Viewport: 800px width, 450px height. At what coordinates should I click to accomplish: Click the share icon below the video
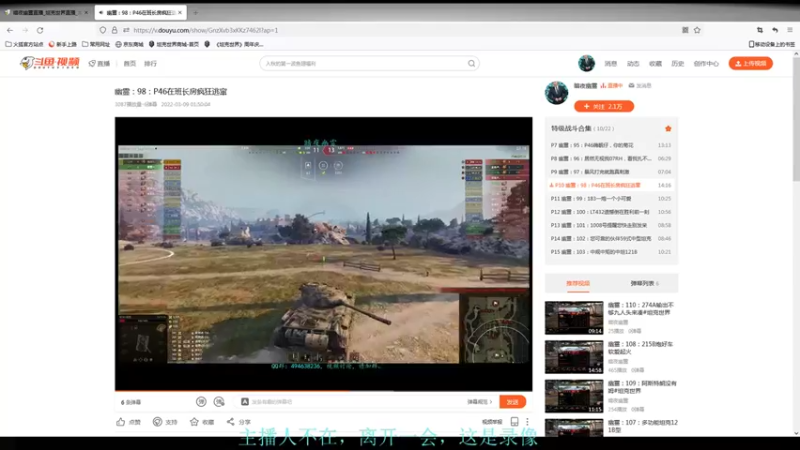pyautogui.click(x=231, y=422)
